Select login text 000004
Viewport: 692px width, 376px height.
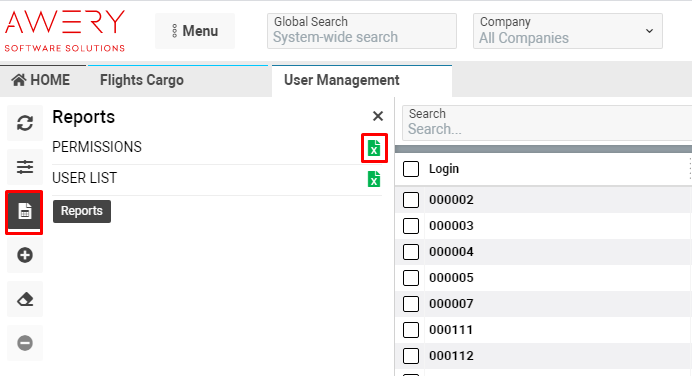point(451,252)
